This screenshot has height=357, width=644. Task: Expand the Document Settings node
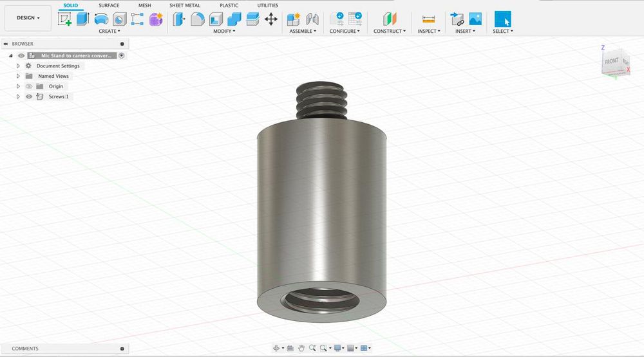[18, 66]
